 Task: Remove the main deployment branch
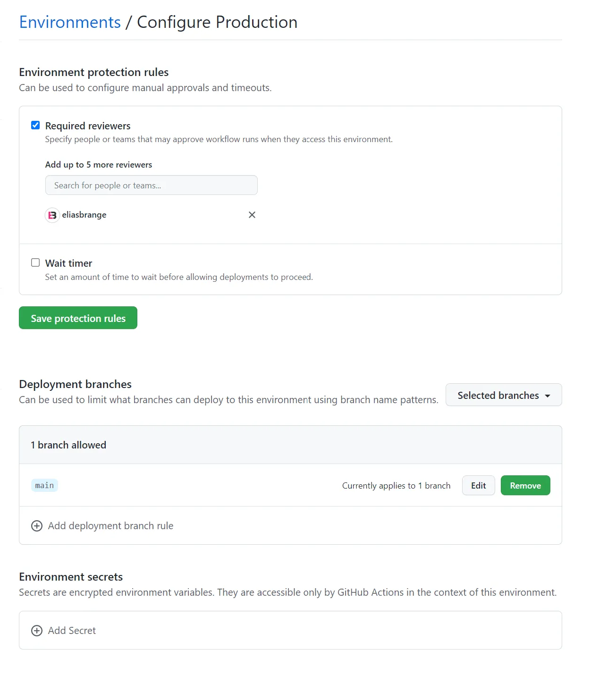click(x=525, y=485)
